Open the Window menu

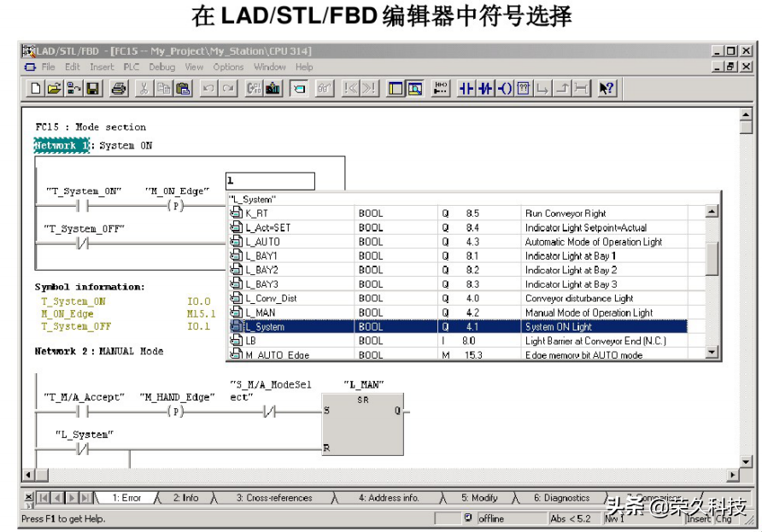pyautogui.click(x=270, y=67)
